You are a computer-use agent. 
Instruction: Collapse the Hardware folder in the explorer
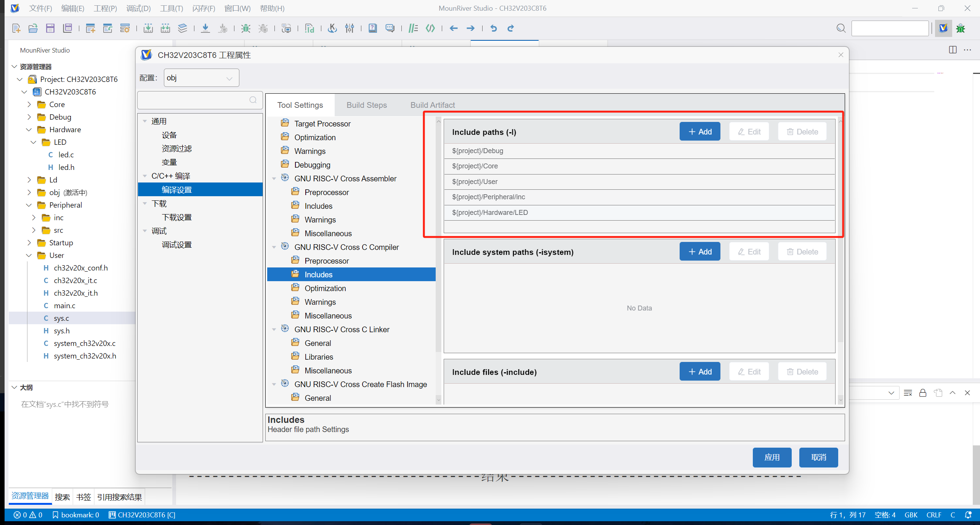pos(29,130)
